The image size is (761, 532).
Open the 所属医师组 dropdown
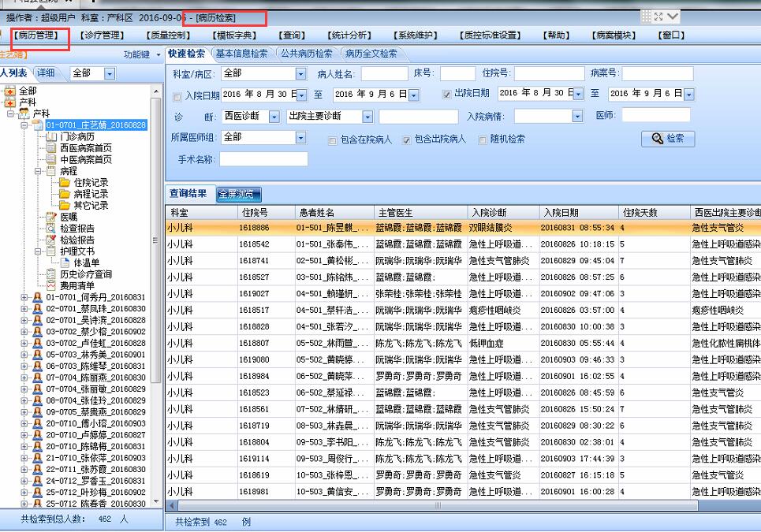(x=301, y=138)
